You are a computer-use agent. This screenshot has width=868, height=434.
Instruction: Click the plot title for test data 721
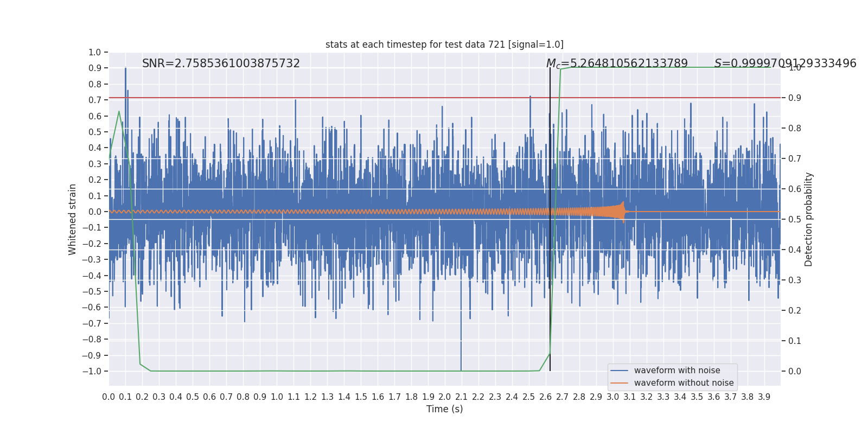[x=444, y=44]
